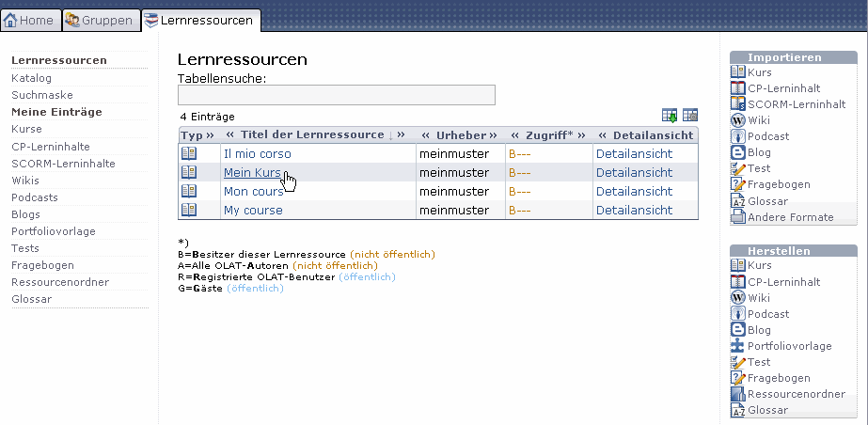Image resolution: width=868 pixels, height=425 pixels.
Task: Open Detailansicht for My course
Action: (634, 210)
